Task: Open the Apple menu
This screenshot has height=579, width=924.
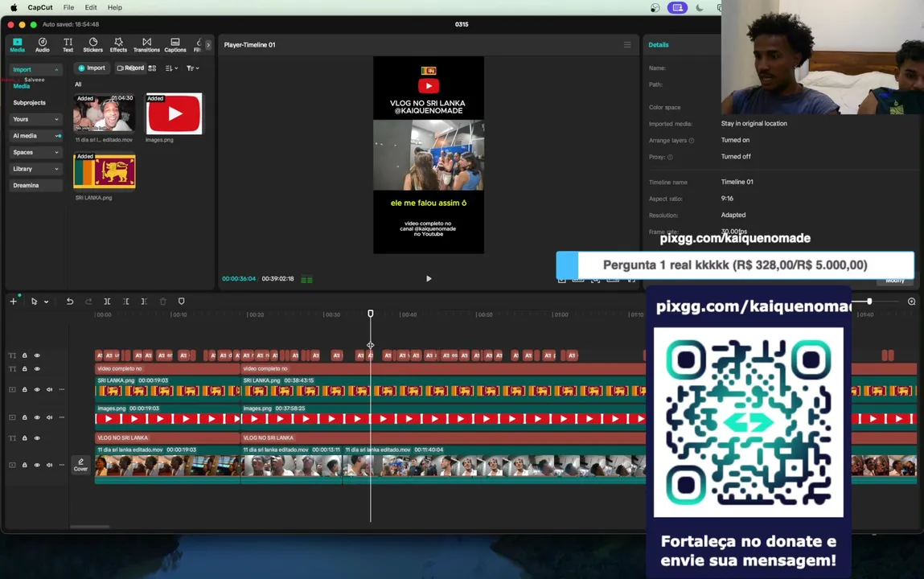Action: [x=14, y=8]
